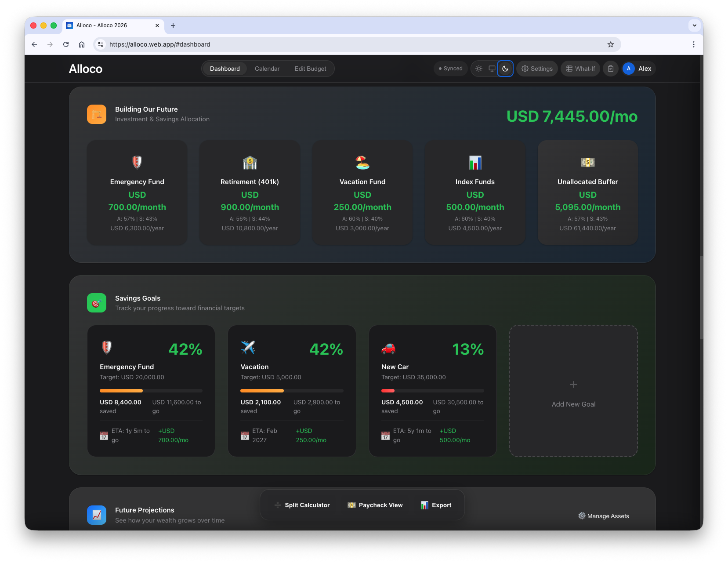Add a new savings goal
Viewport: 728px width, 563px height.
[573, 391]
